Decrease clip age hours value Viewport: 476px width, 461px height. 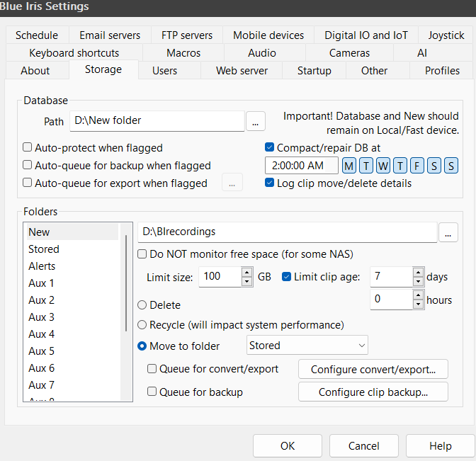(419, 304)
